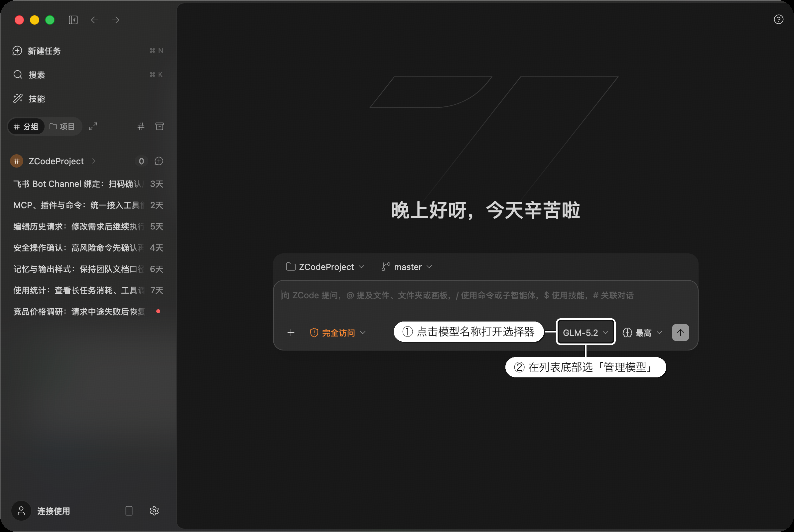Open the 飞书 Bot Channel 绑定 conversation

[x=88, y=184]
